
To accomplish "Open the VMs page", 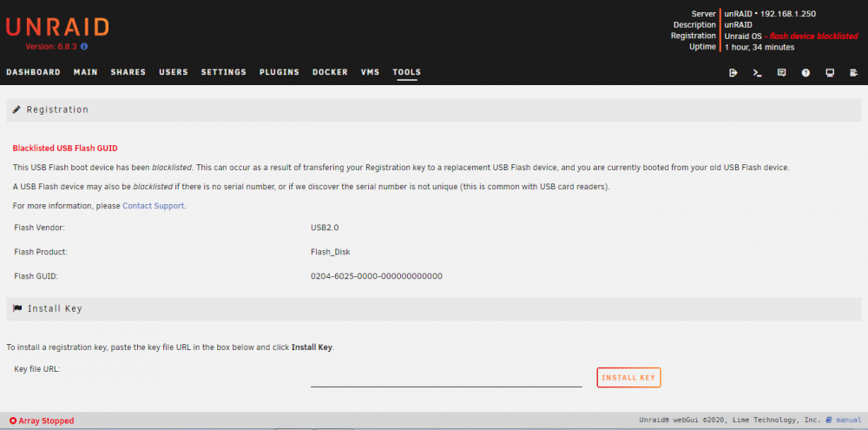I will pos(371,73).
